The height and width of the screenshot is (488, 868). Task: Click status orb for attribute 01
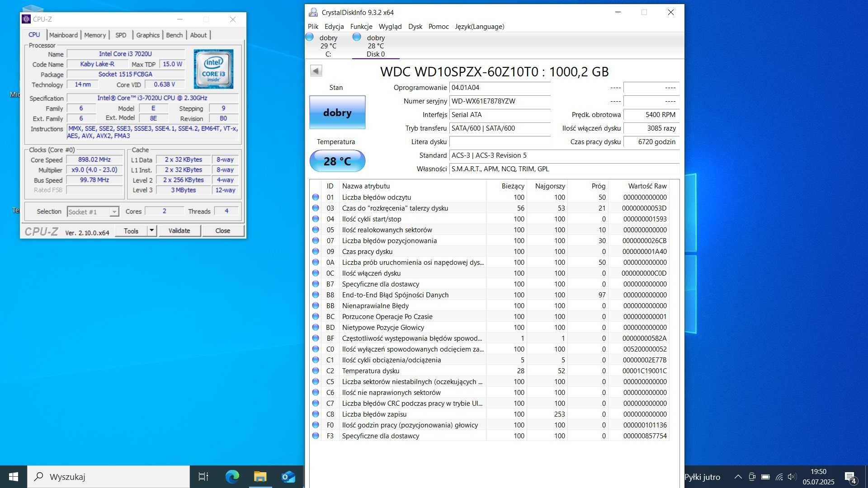pyautogui.click(x=316, y=197)
